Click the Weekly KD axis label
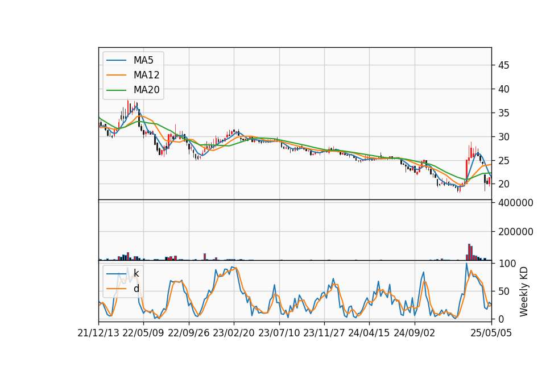This screenshot has height=392, width=546. click(523, 292)
